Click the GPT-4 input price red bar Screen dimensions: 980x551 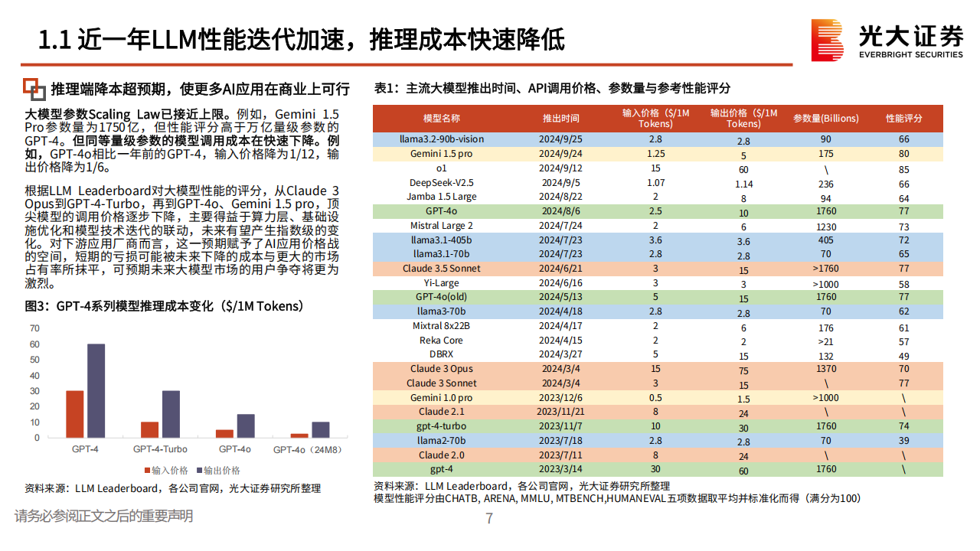(75, 414)
